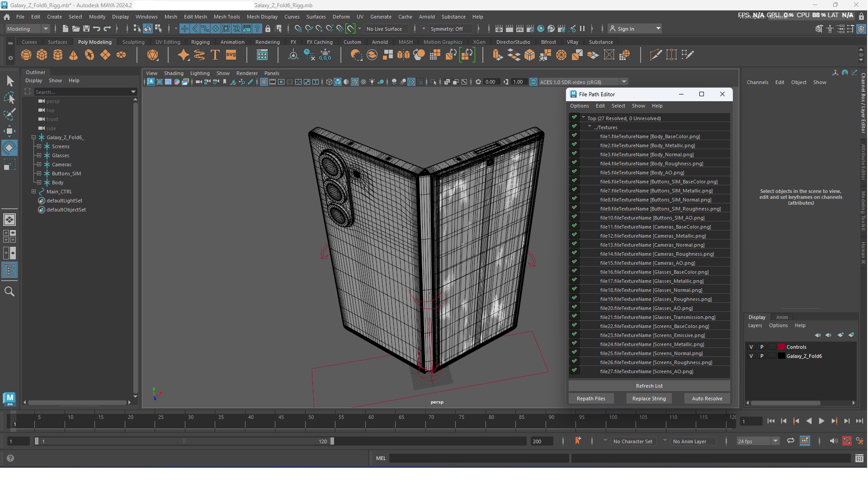Click the play forwards button
Image resolution: width=868 pixels, height=488 pixels.
(x=821, y=421)
